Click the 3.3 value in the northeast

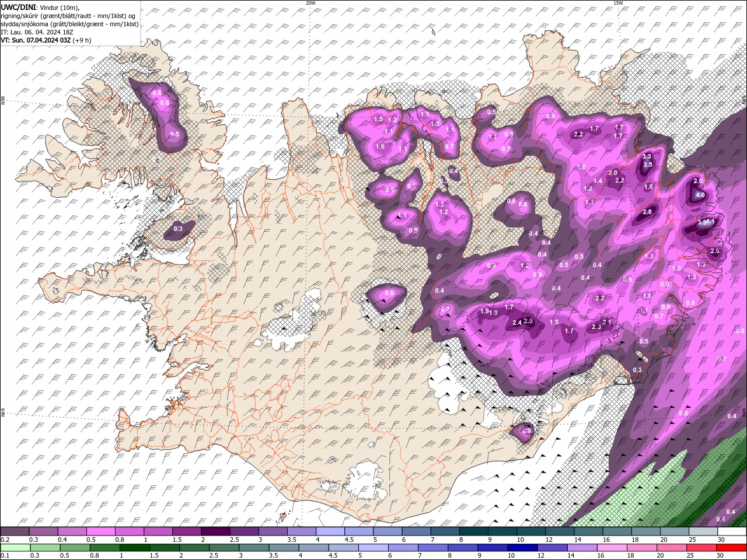point(647,156)
